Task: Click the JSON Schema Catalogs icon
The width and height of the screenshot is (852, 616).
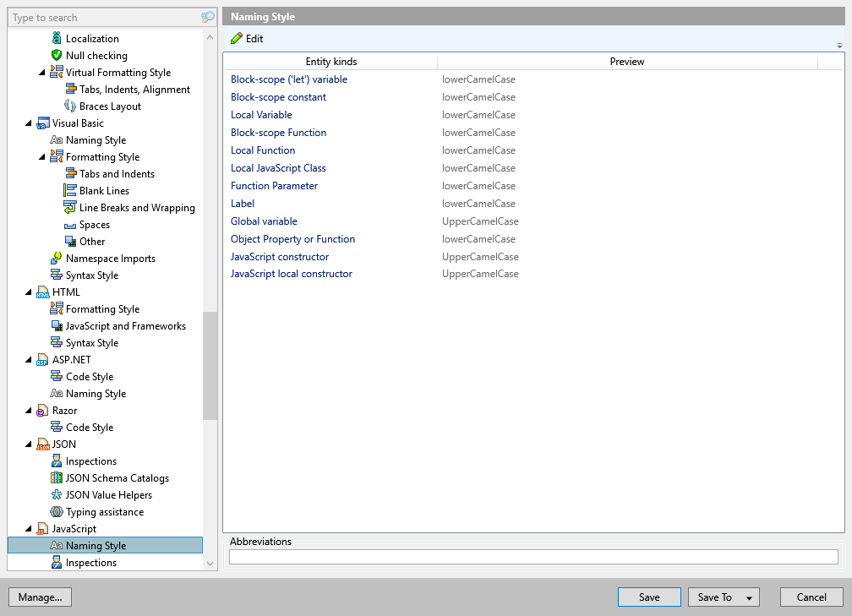Action: (57, 478)
